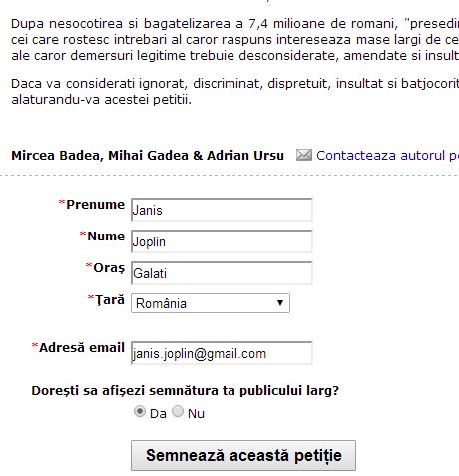Focus the Prenume field containing Janis
Screen dimensions: 459x476
[222, 210]
